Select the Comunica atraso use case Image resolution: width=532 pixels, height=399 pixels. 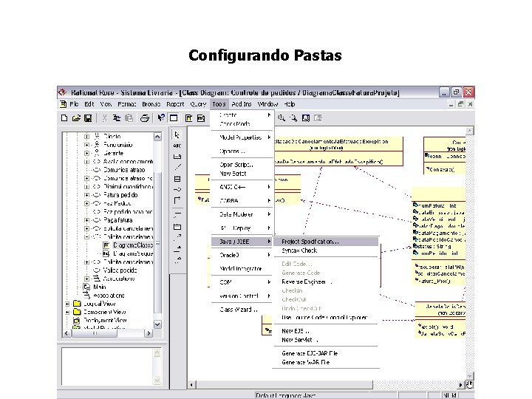click(124, 170)
